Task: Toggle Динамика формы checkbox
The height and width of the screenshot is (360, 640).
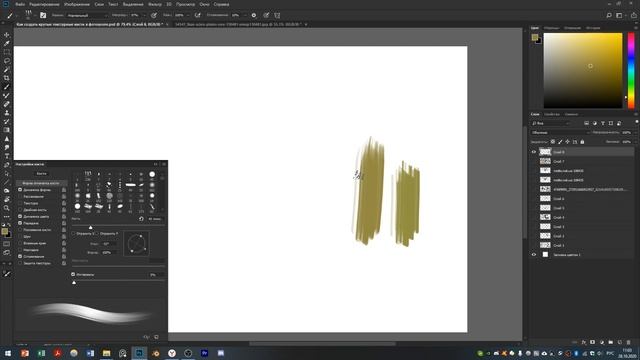Action: pos(20,190)
